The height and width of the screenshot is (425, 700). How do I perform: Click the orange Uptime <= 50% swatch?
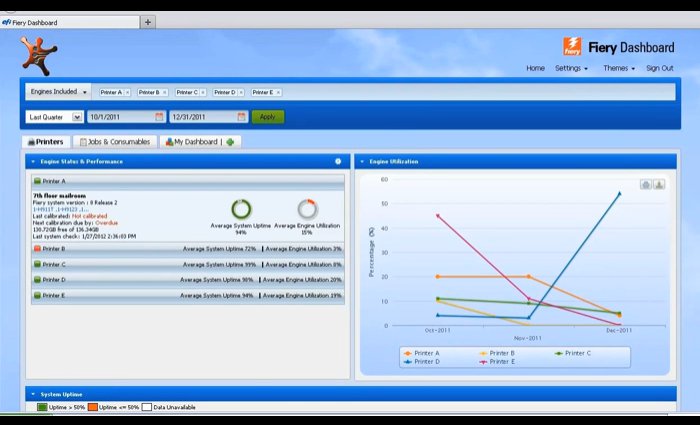pos(93,407)
